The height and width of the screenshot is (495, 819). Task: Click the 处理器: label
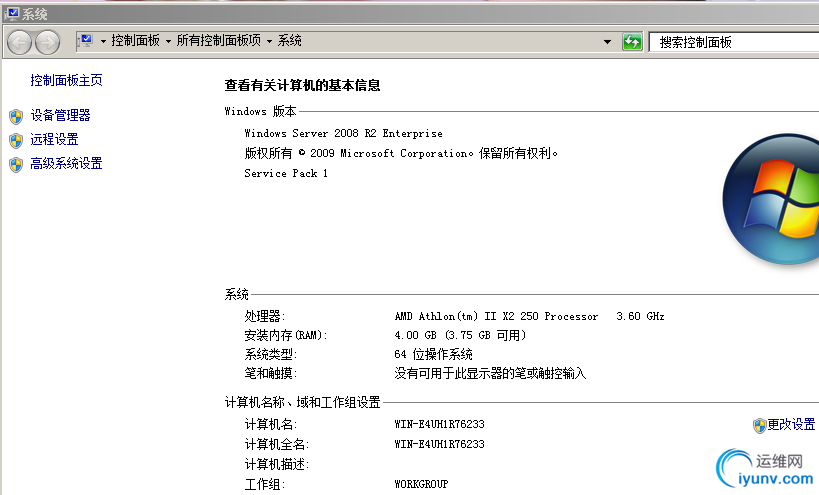(265, 316)
